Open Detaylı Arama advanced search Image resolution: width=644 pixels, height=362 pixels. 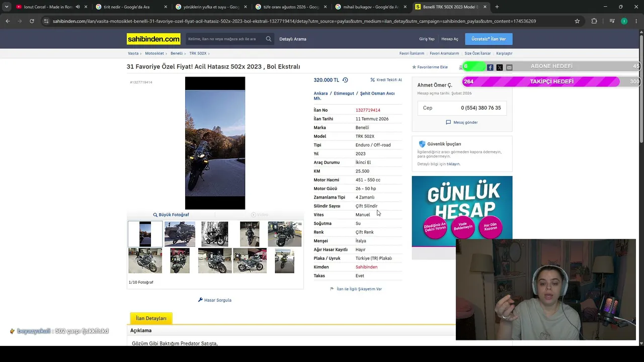(x=293, y=39)
